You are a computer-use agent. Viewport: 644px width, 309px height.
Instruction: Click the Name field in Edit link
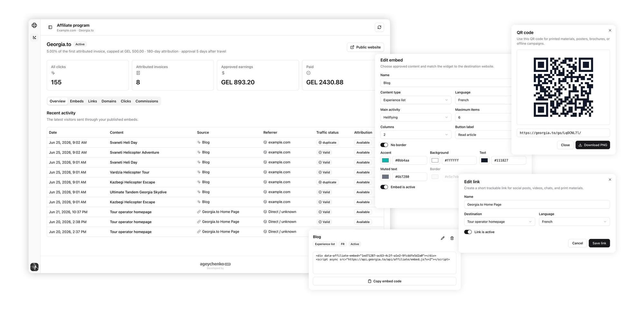(537, 204)
